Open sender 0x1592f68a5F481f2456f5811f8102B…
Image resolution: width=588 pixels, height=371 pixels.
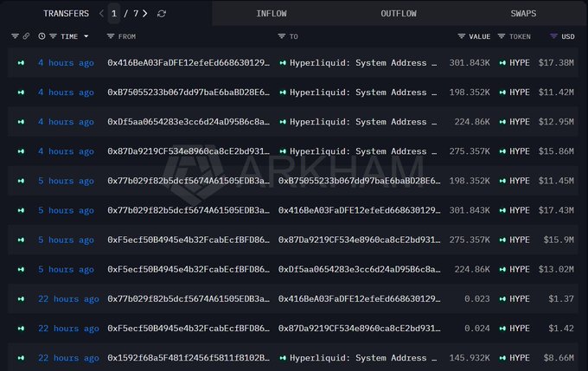[189, 358]
